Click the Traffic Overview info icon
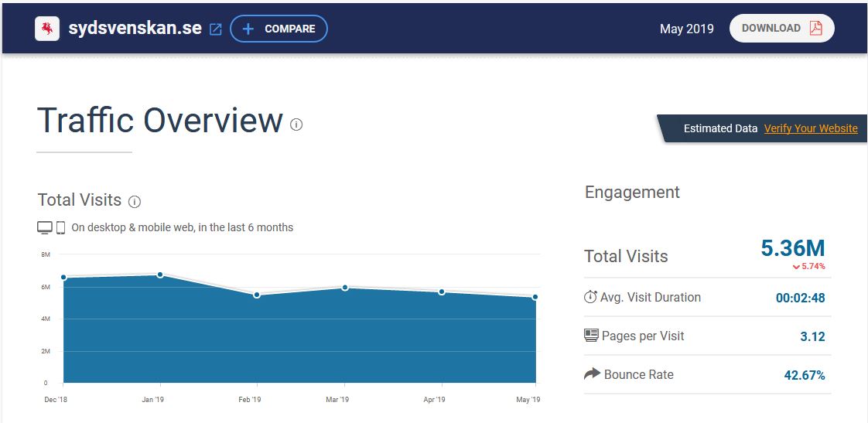868x423 pixels. click(296, 125)
